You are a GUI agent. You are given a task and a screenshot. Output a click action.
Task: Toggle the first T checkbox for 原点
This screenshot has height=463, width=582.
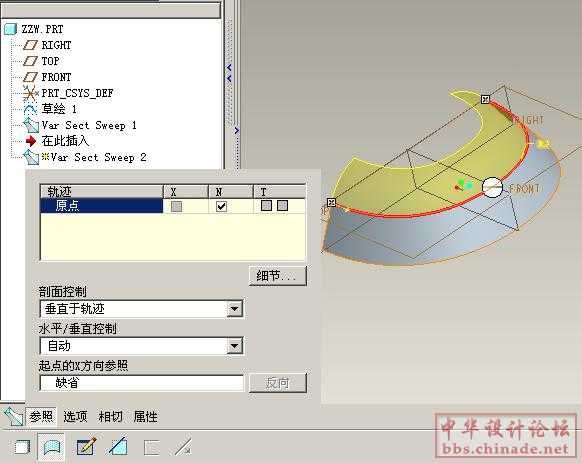pyautogui.click(x=266, y=205)
